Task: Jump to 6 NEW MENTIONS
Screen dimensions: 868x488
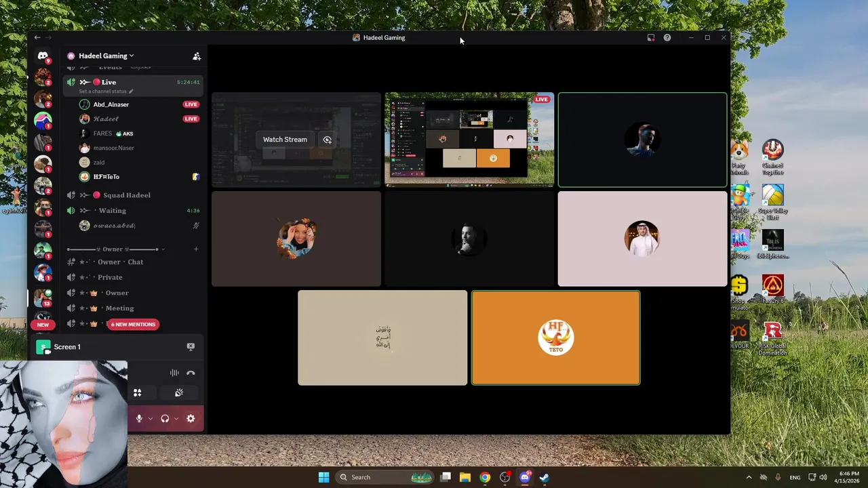Action: pyautogui.click(x=133, y=325)
